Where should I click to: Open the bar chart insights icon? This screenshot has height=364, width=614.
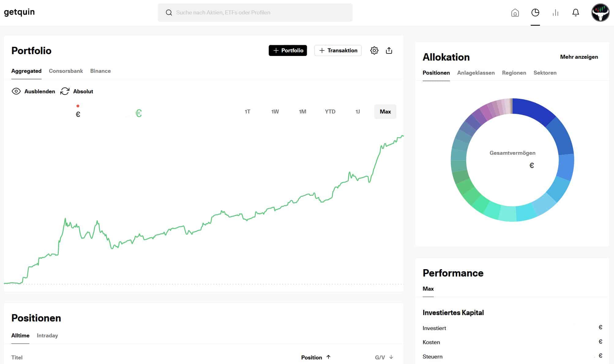tap(556, 13)
